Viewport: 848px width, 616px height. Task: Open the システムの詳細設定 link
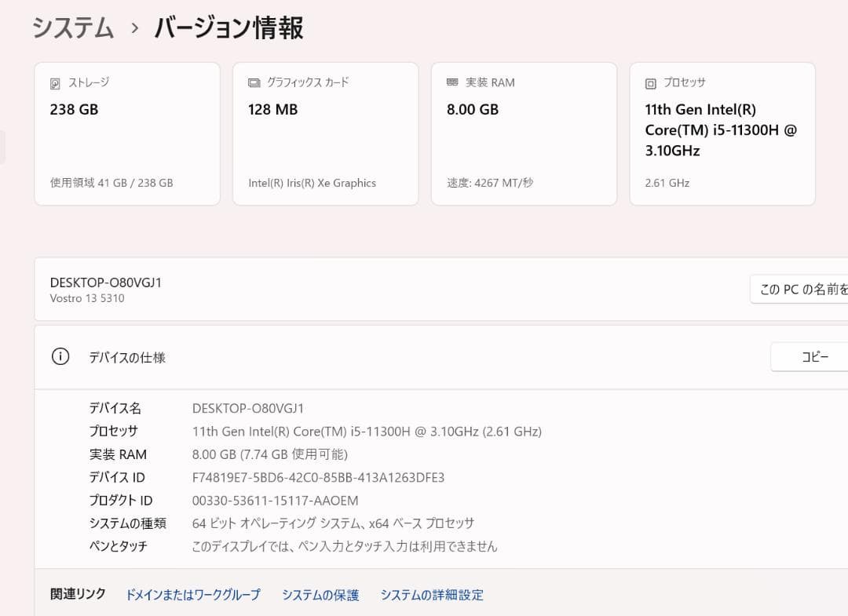click(x=432, y=595)
